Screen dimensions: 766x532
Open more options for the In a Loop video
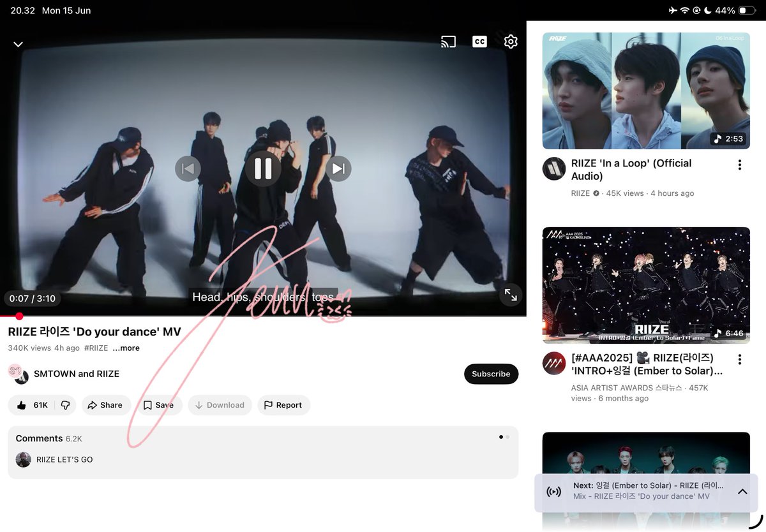(x=740, y=165)
